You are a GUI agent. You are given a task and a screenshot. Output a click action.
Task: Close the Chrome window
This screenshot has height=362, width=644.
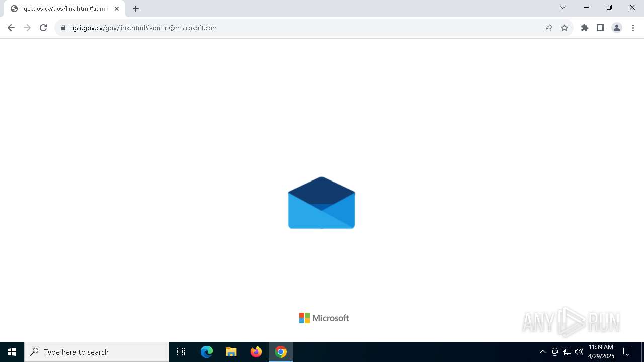click(x=632, y=7)
